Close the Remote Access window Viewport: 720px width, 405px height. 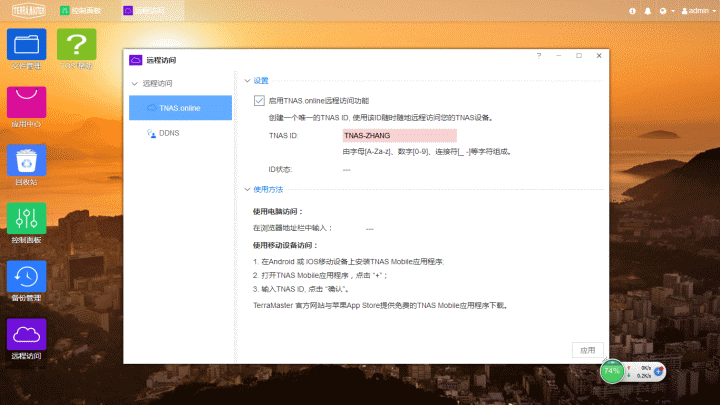[x=599, y=56]
